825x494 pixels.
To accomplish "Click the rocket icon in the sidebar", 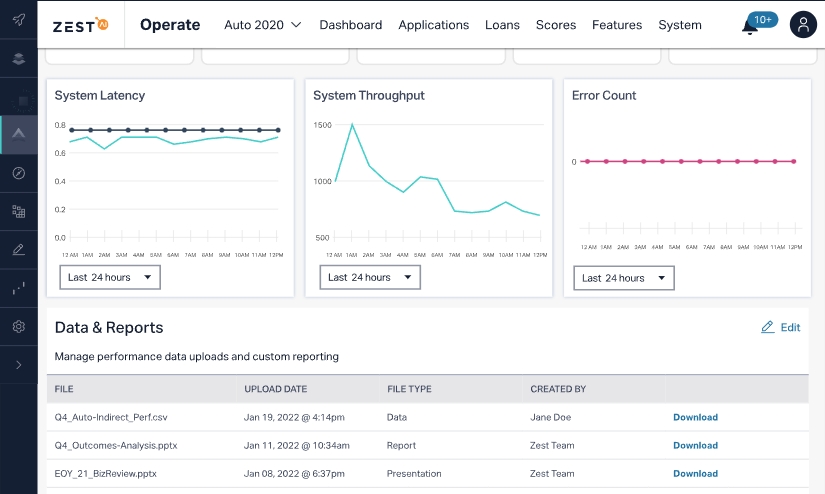I will click(x=18, y=20).
